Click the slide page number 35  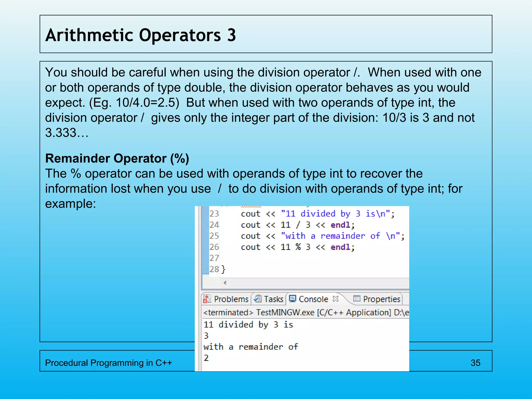click(x=475, y=363)
